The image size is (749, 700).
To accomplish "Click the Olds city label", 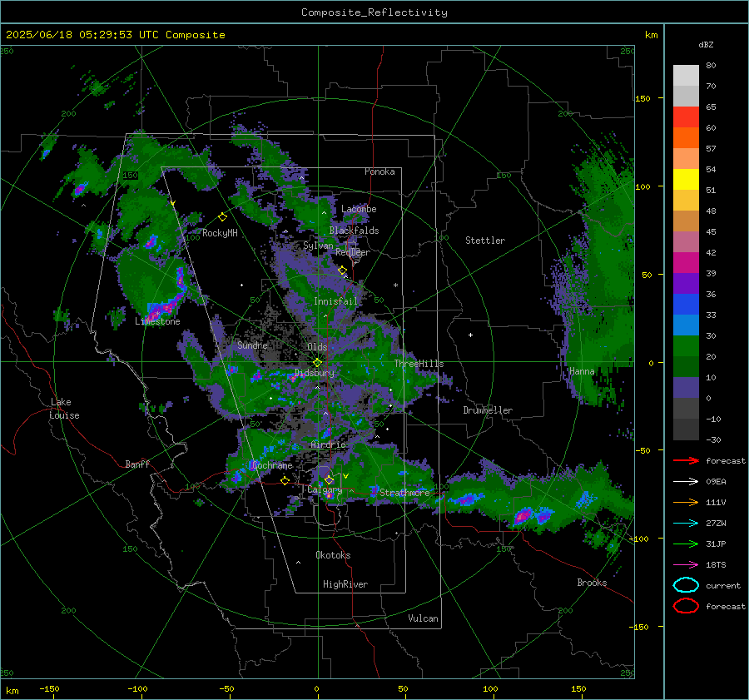I will coord(317,347).
